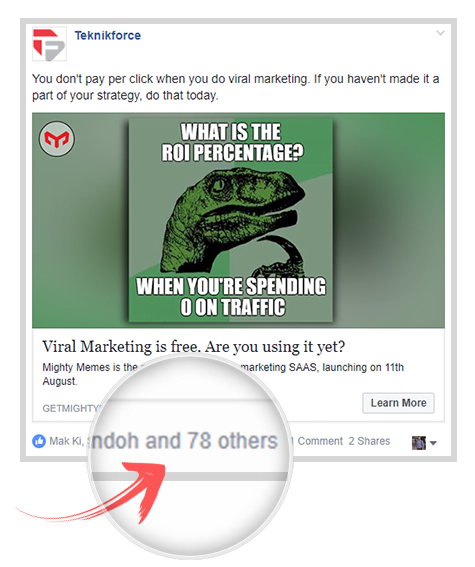Open the Philosoraptor meme image
This screenshot has height=567, width=475.
231,220
